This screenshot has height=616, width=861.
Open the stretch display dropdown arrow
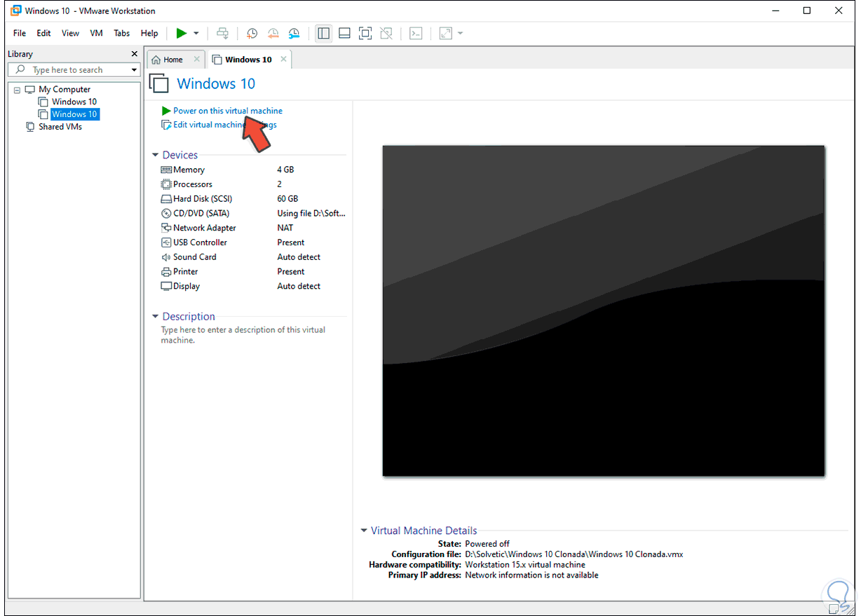click(x=460, y=33)
